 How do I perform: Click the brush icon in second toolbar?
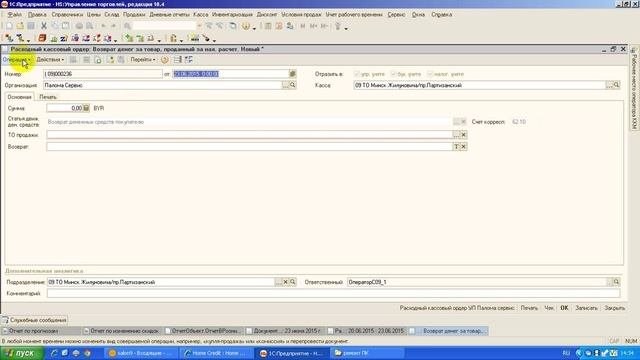[x=206, y=38]
